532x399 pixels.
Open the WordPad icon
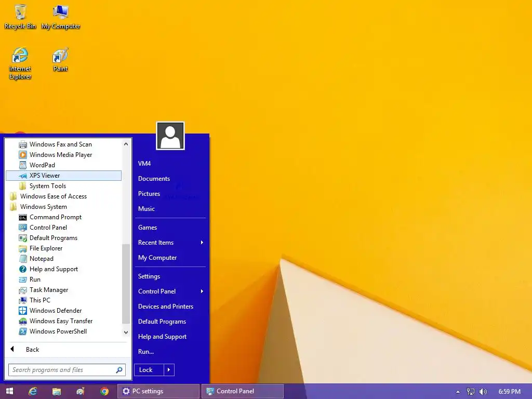tap(23, 165)
